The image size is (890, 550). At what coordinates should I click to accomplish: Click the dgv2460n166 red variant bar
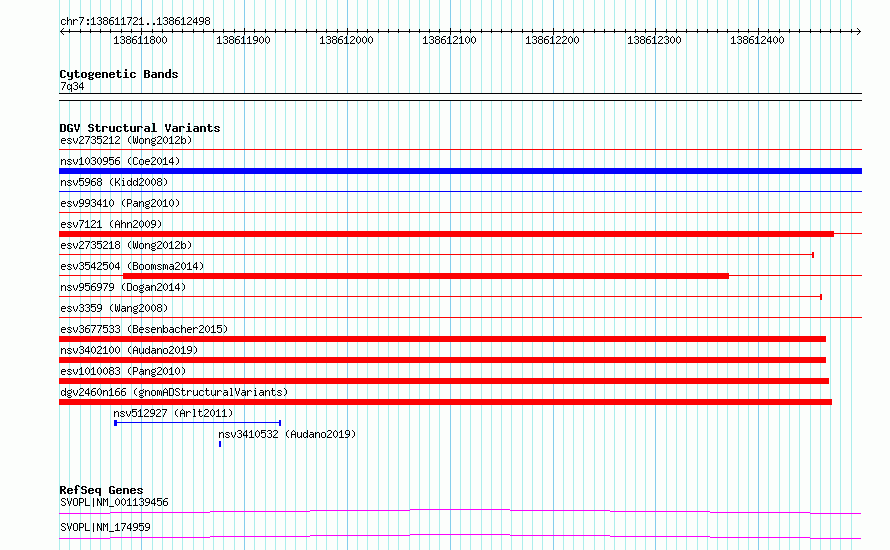click(x=446, y=402)
